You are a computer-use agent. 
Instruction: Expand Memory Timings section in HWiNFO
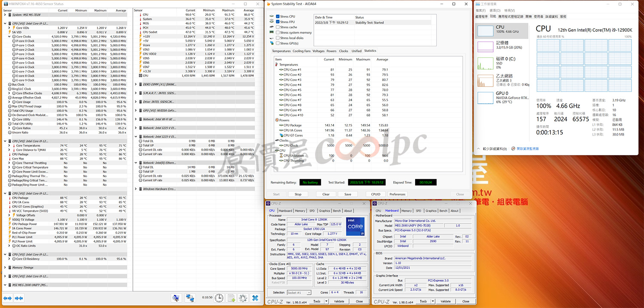(5, 268)
